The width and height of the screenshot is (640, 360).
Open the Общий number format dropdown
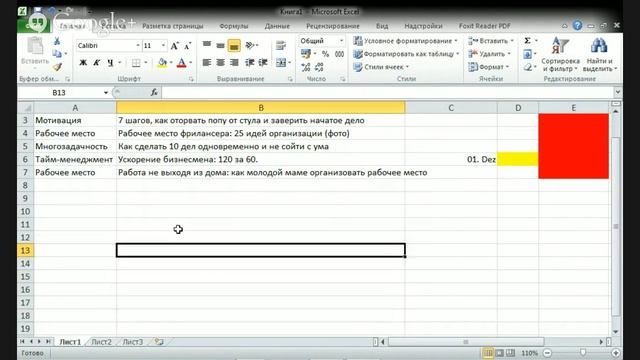point(341,41)
